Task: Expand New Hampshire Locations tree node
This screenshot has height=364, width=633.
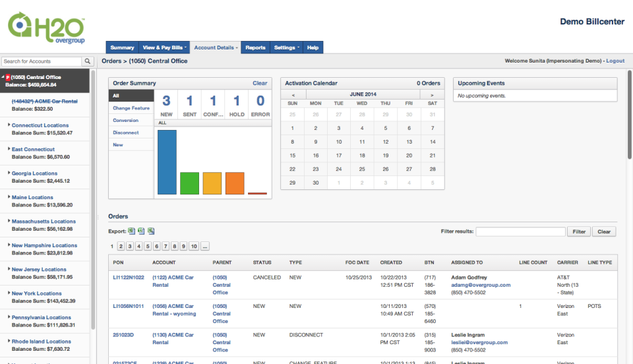Action: [9, 245]
